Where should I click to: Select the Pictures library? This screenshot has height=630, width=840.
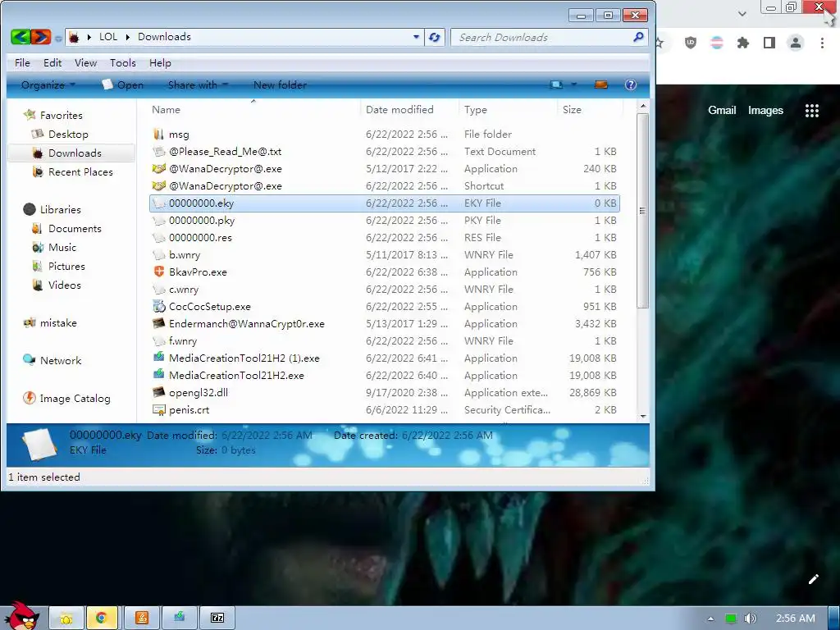click(x=66, y=267)
